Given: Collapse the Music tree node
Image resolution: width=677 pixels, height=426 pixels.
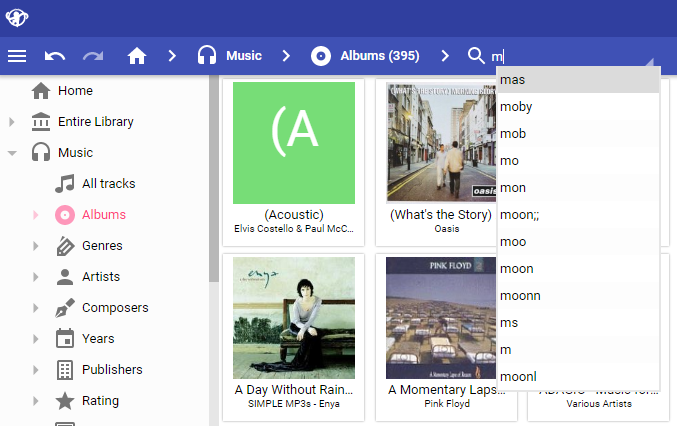Looking at the screenshot, I should [12, 153].
